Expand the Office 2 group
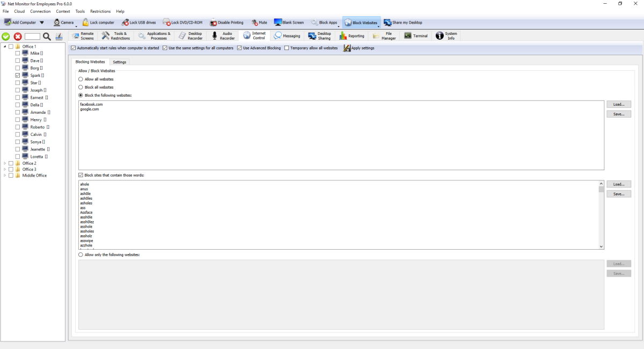 (4, 163)
